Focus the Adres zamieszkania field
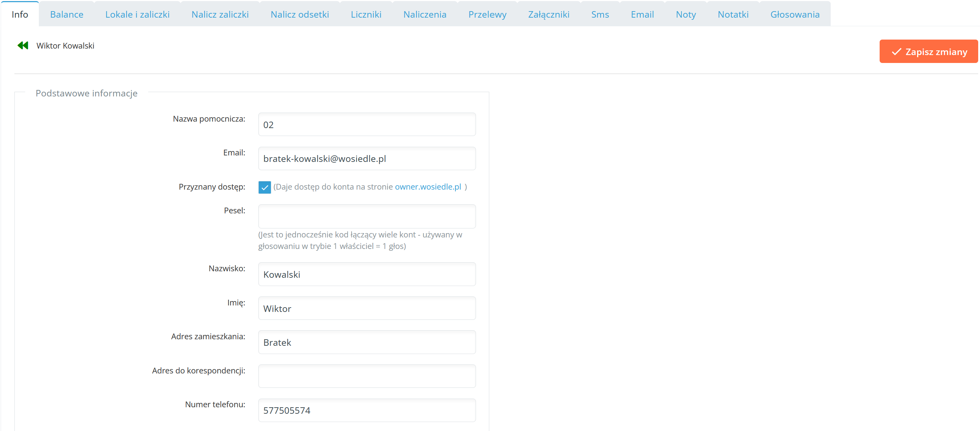 (x=367, y=342)
